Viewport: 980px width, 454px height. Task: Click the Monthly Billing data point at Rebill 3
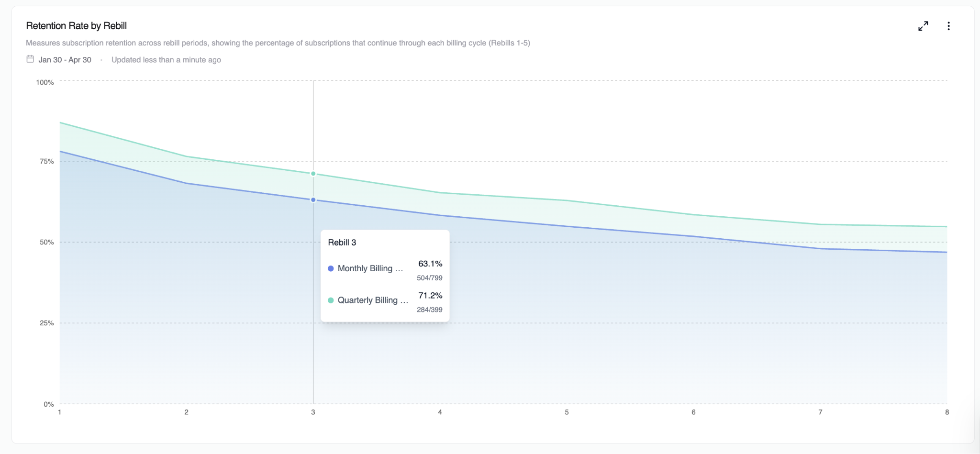point(313,200)
